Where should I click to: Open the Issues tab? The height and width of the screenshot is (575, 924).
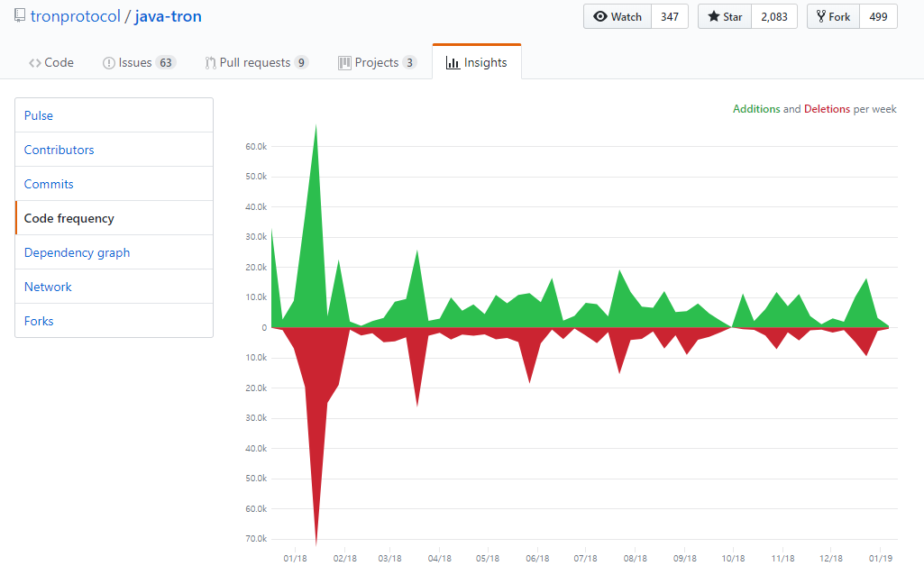[139, 62]
